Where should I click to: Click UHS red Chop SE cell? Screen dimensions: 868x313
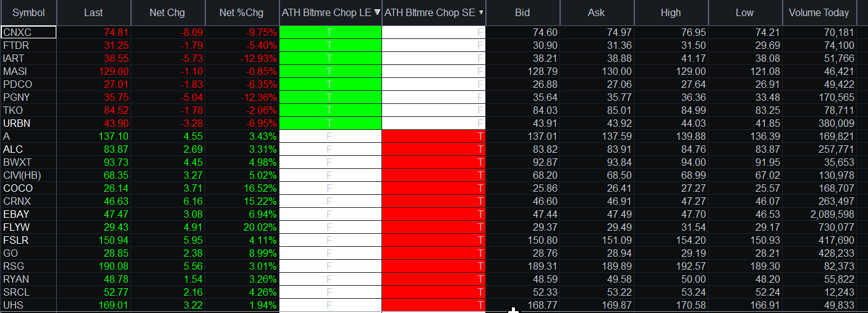[434, 305]
